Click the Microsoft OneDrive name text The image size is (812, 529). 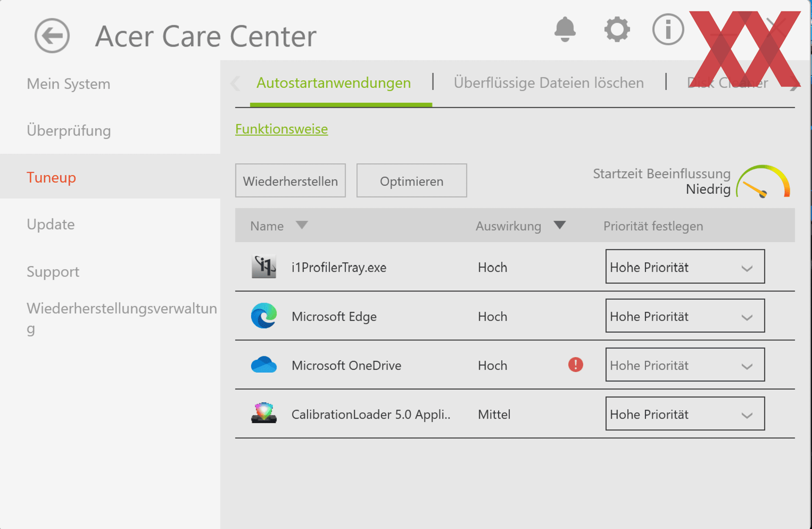(x=346, y=365)
